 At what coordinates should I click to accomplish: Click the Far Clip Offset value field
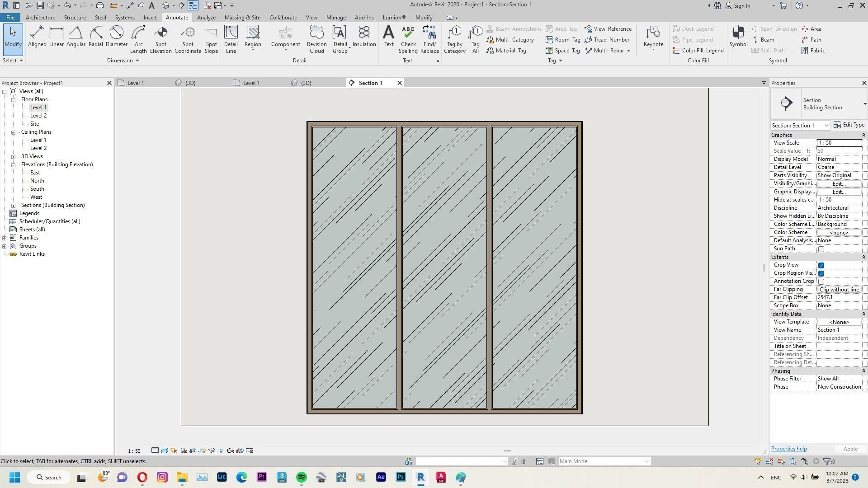click(839, 297)
